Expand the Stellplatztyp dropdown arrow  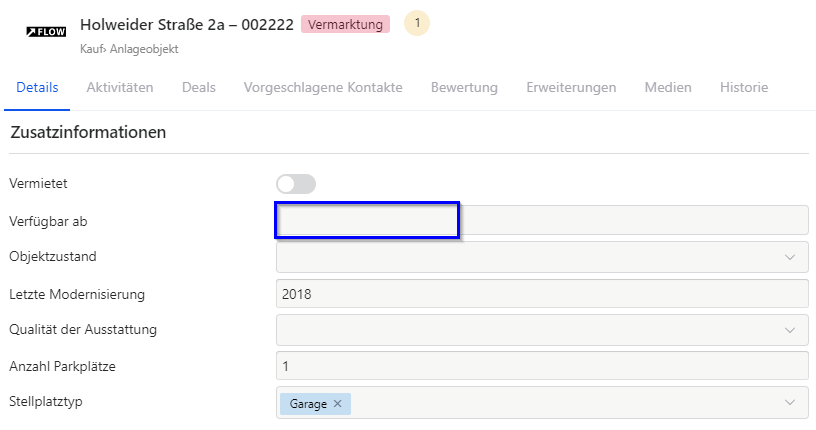click(x=790, y=402)
